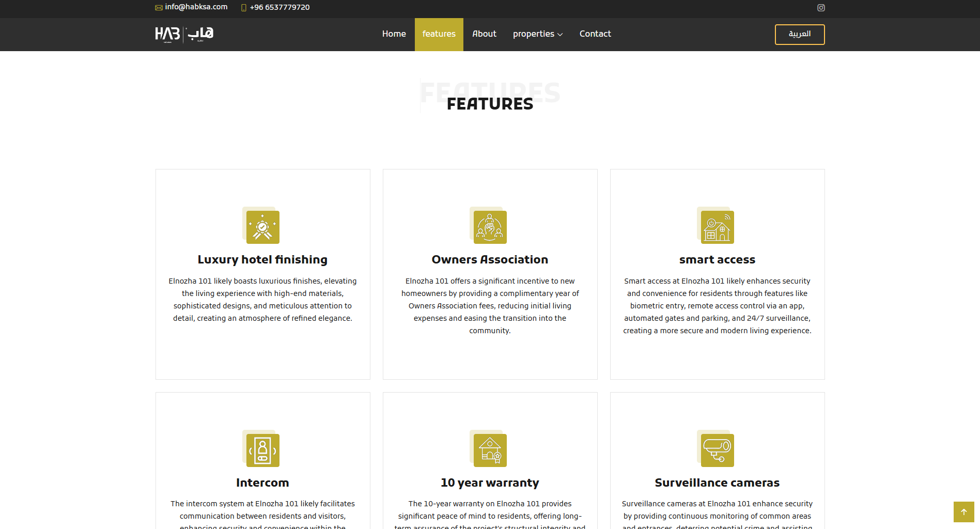
Task: Click the Surveillance cameras icon
Action: tap(717, 450)
